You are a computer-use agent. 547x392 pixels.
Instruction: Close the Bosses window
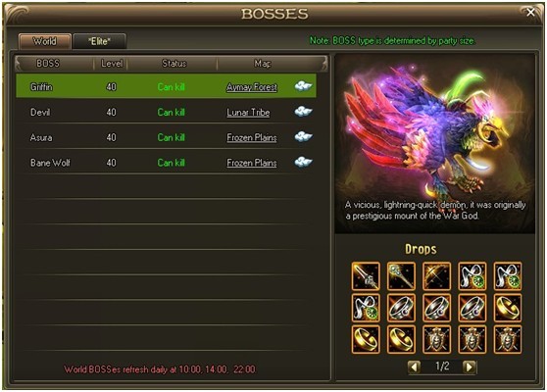(530, 13)
